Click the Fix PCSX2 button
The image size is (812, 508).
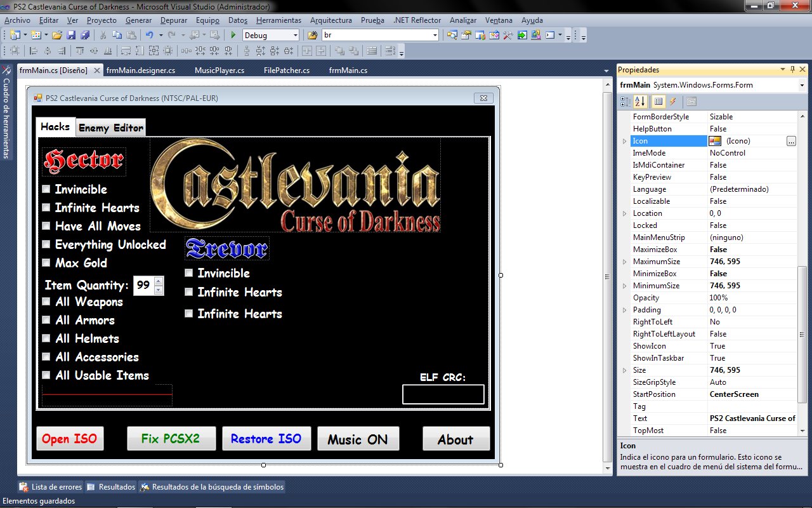[x=171, y=439]
